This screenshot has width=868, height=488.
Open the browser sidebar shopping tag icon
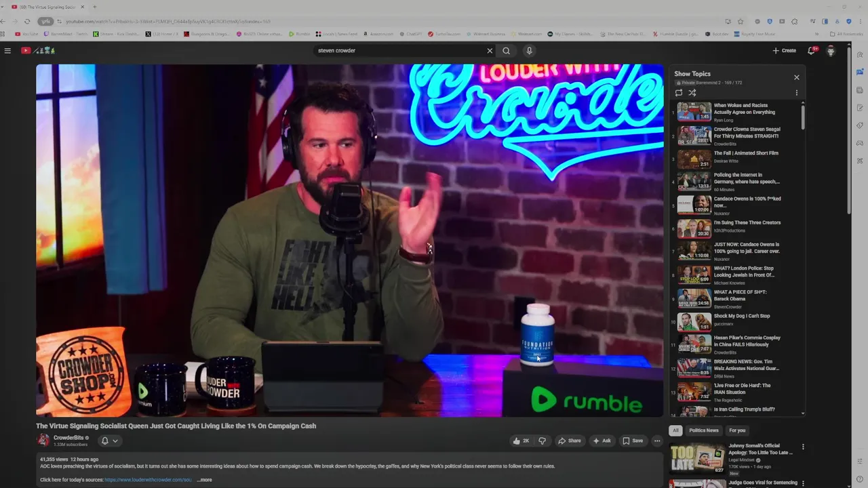pos(860,125)
